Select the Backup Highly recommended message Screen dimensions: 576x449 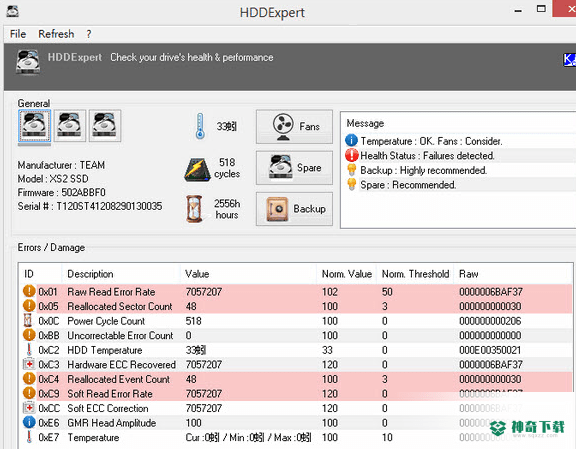(424, 170)
